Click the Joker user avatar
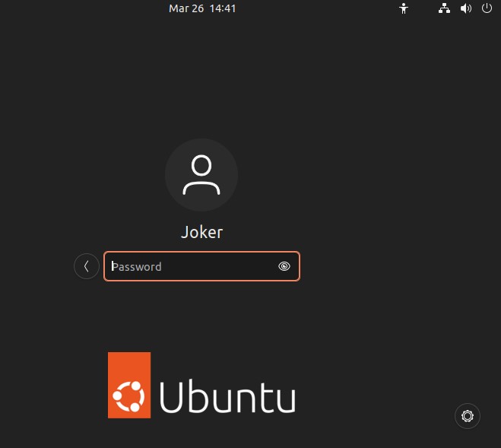This screenshot has width=501, height=448. [x=201, y=175]
